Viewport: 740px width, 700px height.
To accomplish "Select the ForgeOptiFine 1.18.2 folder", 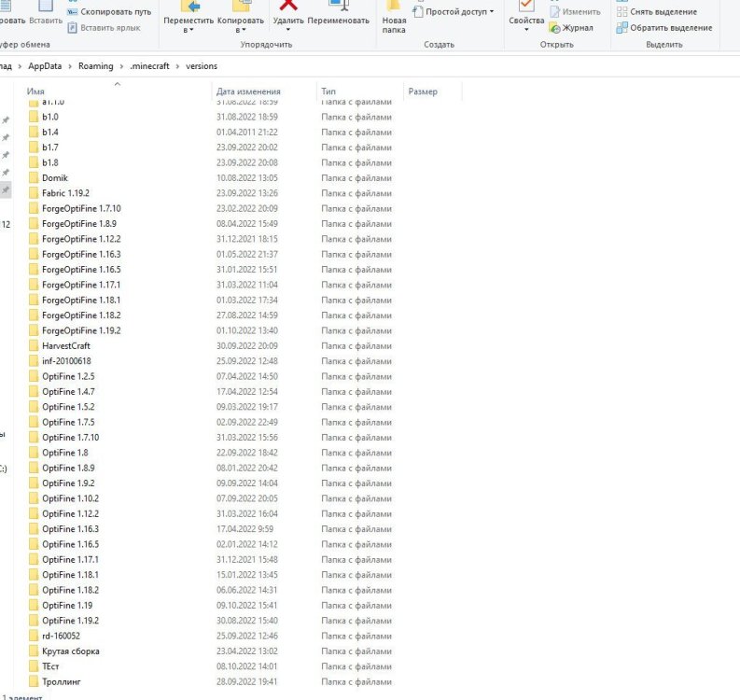I will [81, 315].
